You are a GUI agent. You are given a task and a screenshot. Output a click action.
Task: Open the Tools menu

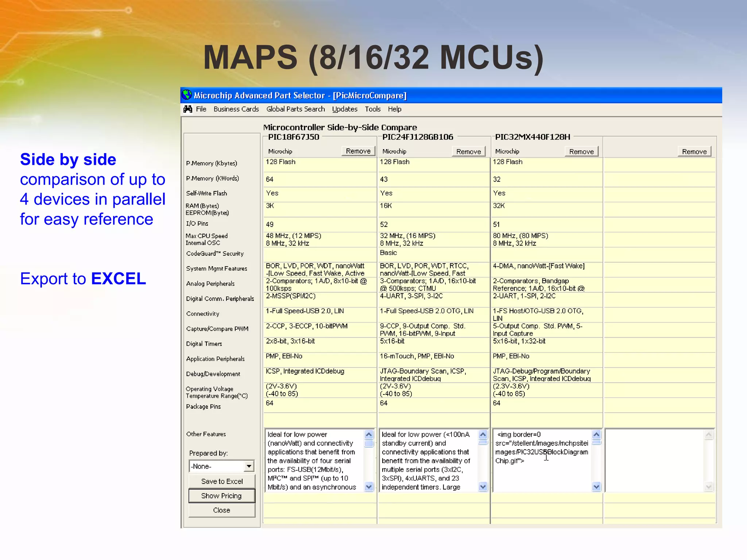373,109
